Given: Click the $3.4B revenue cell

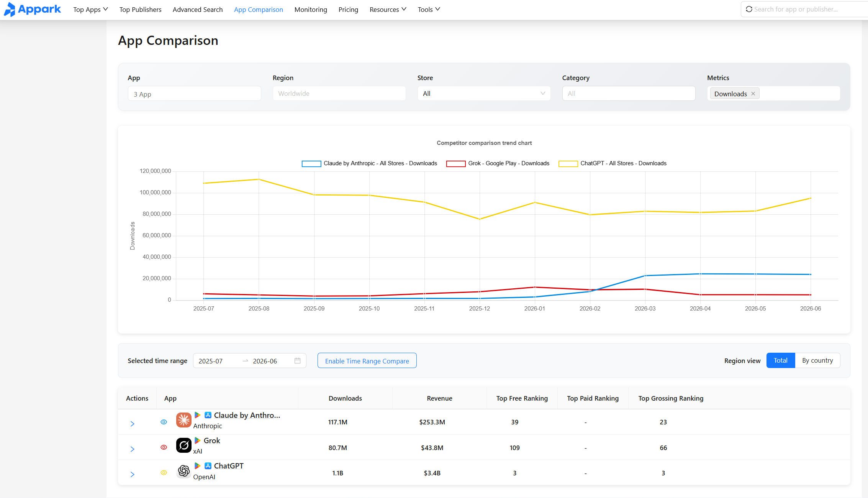Looking at the screenshot, I should pyautogui.click(x=432, y=473).
